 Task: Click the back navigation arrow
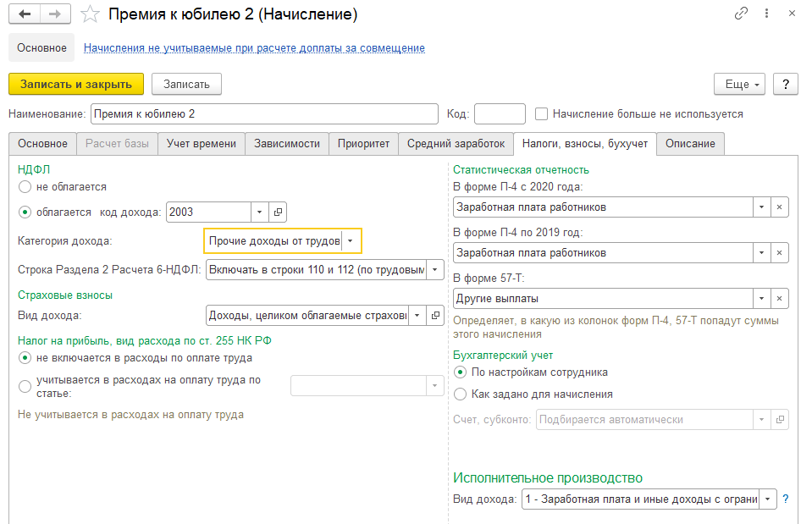point(25,14)
